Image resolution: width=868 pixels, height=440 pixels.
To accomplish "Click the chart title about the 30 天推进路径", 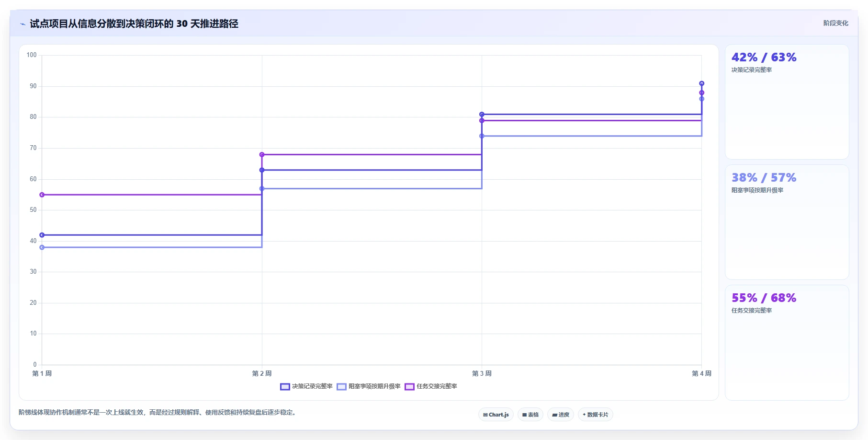I will tap(134, 23).
